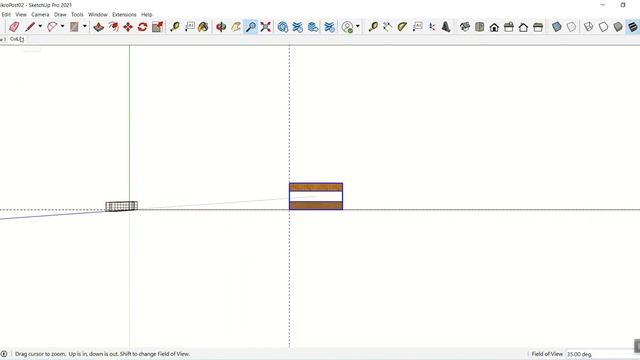Open the Draw menu
Viewport: 640px width, 360px height.
(60, 14)
